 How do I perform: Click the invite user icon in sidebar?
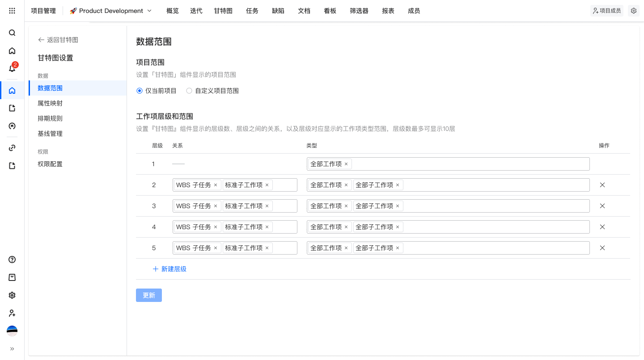click(x=12, y=313)
